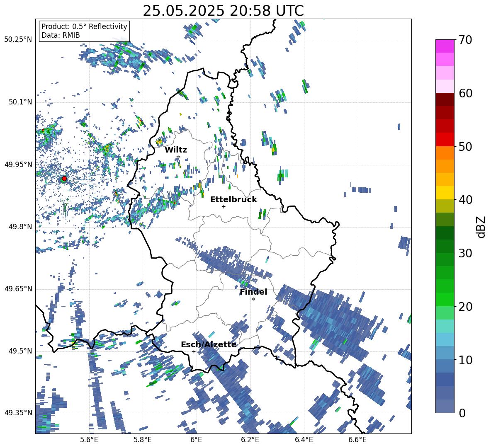
Task: Click the Wiltz city label
Action: (176, 150)
